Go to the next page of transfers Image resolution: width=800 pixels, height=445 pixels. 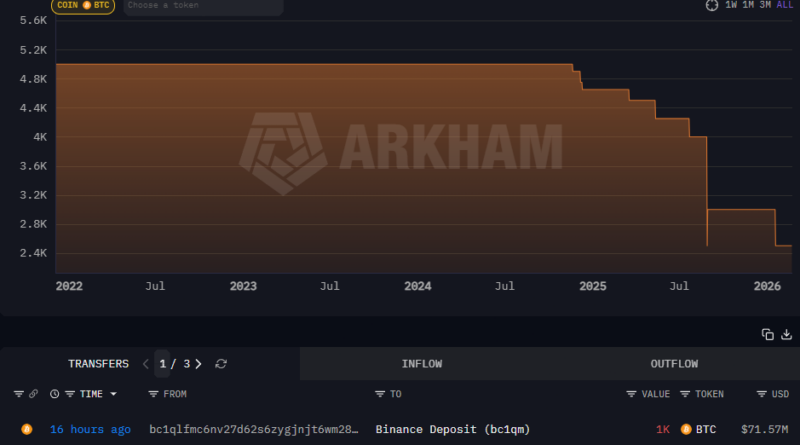[198, 364]
